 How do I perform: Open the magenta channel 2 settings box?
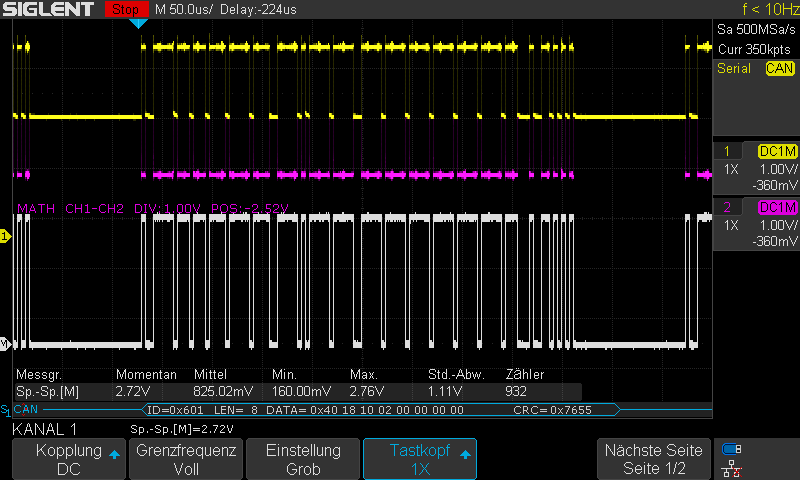757,225
